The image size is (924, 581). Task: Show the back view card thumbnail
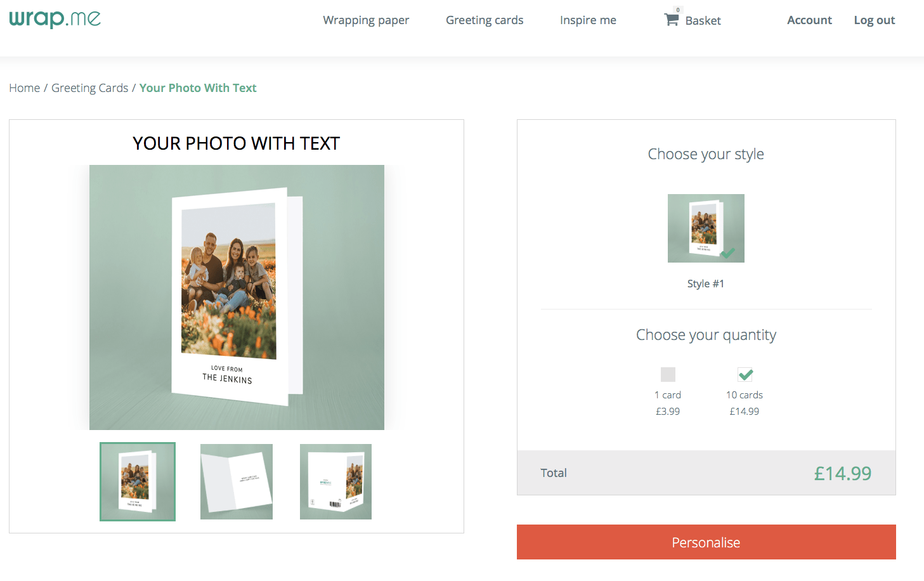(x=335, y=481)
